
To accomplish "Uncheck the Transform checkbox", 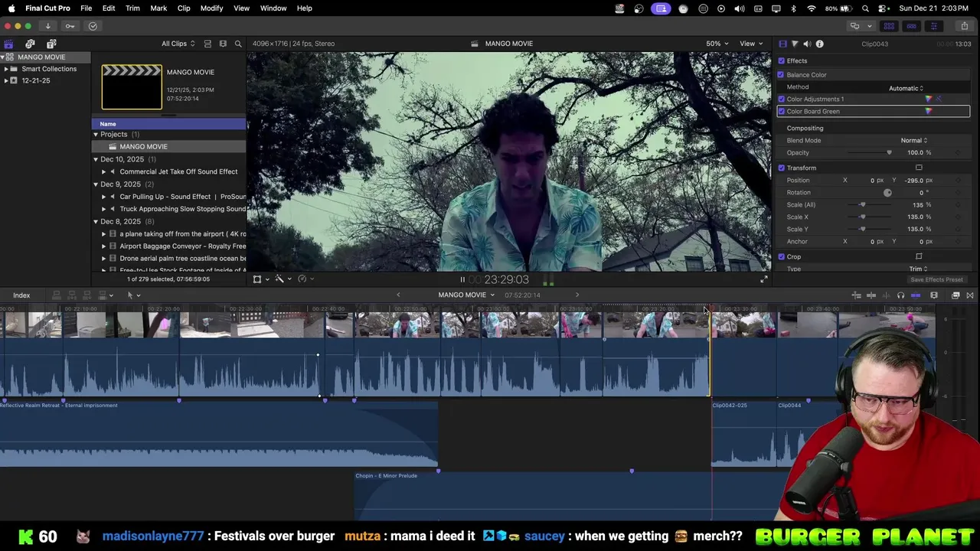I will tap(781, 168).
